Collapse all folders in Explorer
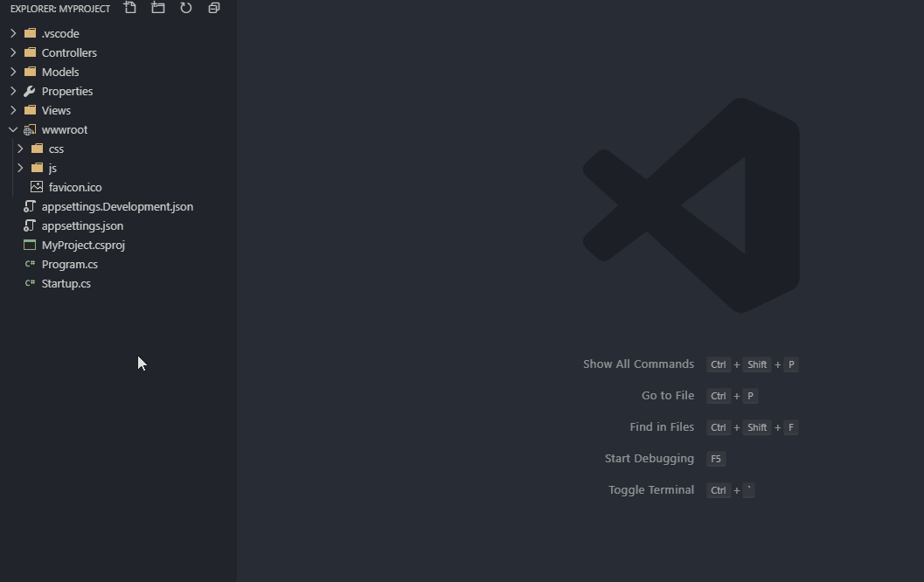The height and width of the screenshot is (582, 924). [x=214, y=8]
